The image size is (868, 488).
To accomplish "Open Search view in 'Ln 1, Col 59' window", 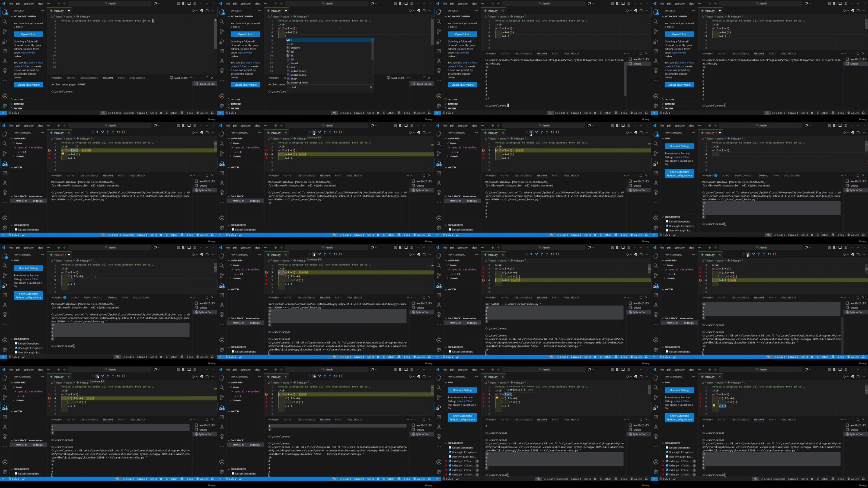I will tap(5, 22).
